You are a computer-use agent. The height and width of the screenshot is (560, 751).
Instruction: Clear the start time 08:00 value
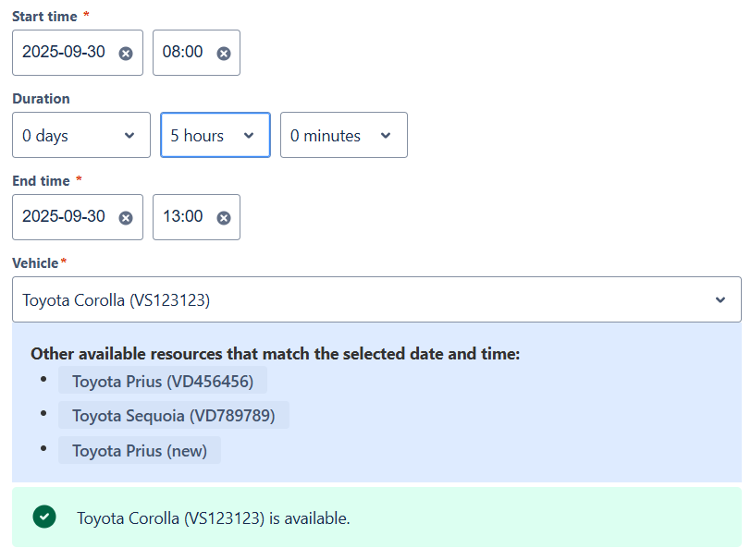tap(223, 53)
